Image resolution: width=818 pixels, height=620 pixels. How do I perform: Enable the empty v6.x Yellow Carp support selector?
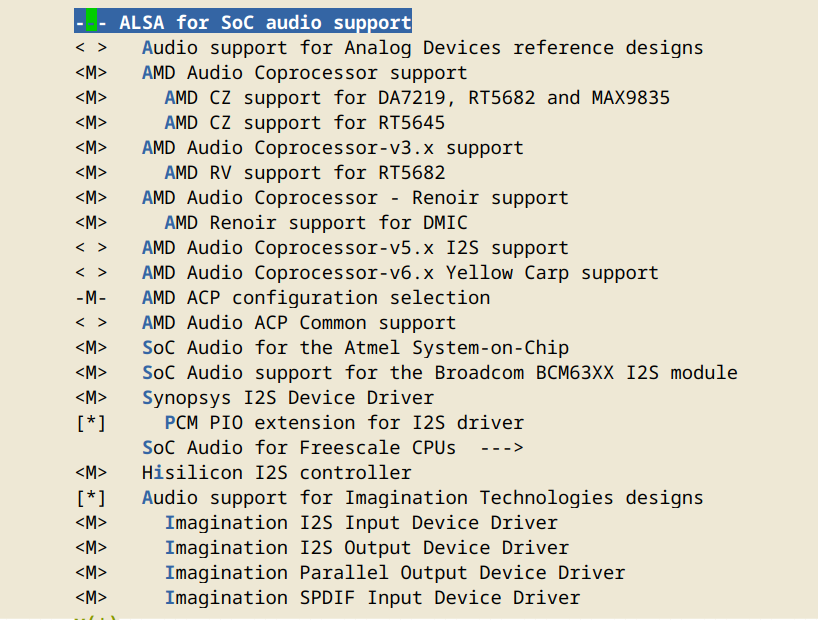pyautogui.click(x=91, y=273)
